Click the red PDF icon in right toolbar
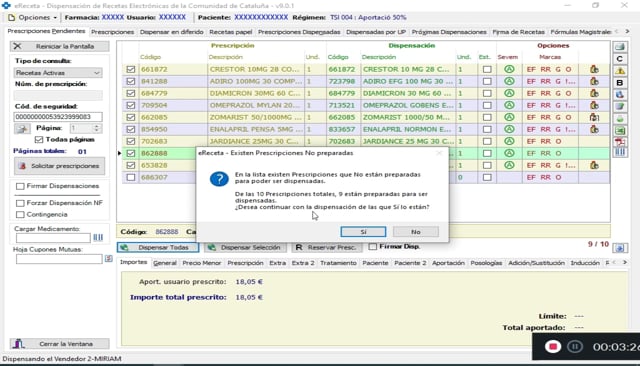The image size is (640, 366). point(620,142)
